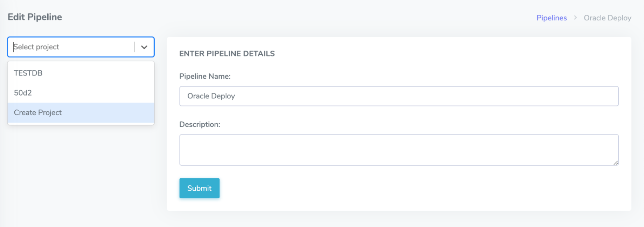Image resolution: width=644 pixels, height=227 pixels.
Task: Click the Description label
Action: tap(200, 124)
